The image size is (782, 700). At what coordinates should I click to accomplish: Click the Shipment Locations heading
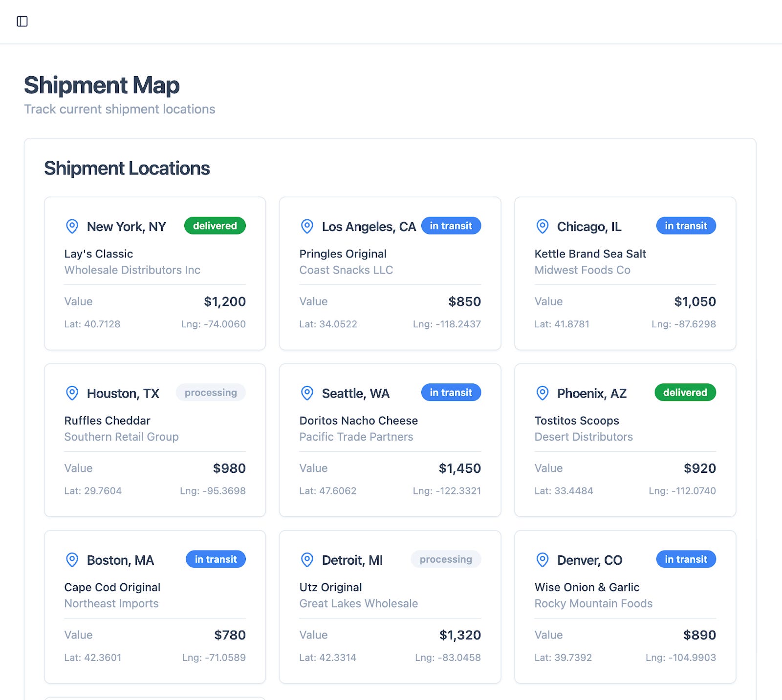coord(127,168)
